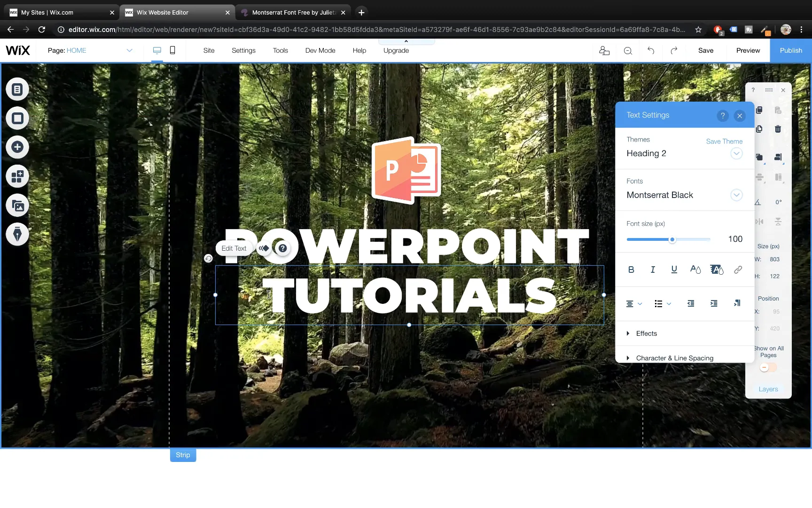
Task: Close the Text Settings panel
Action: tap(740, 116)
